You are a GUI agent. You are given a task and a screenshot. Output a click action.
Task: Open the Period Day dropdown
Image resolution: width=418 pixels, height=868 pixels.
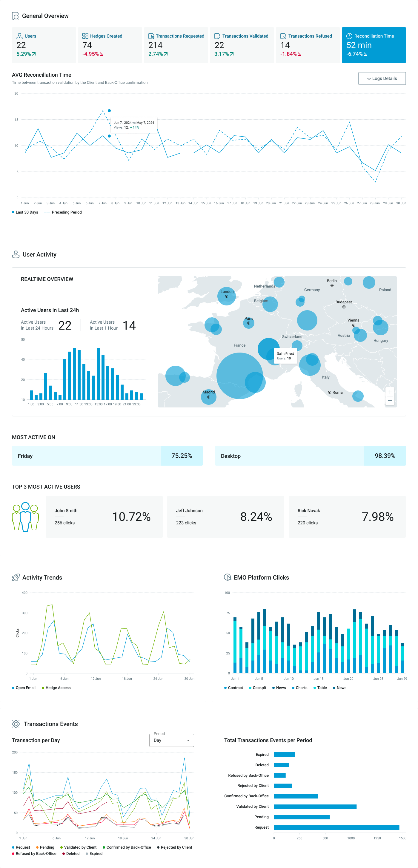(171, 740)
